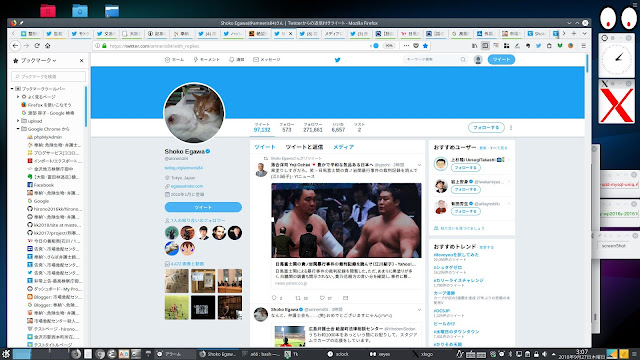Image resolution: width=640 pixels, height=360 pixels.
Task: Expand the upload bookmark folder
Action: [18, 121]
